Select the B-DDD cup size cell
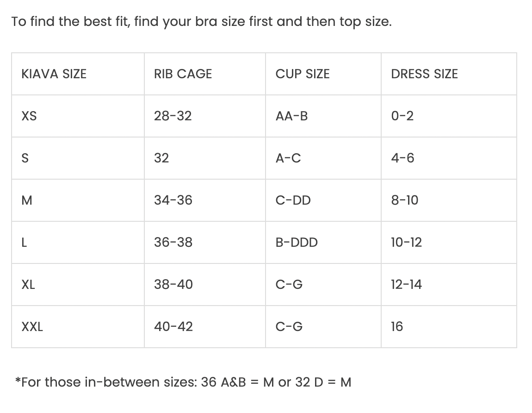This screenshot has width=532, height=413. (x=297, y=243)
